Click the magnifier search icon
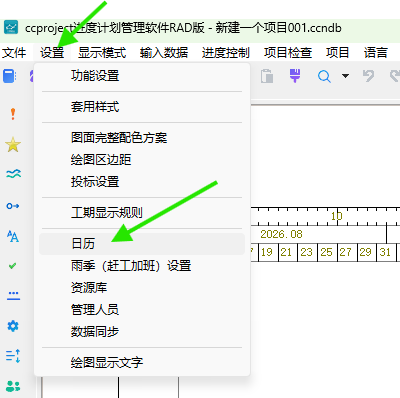 coord(324,76)
